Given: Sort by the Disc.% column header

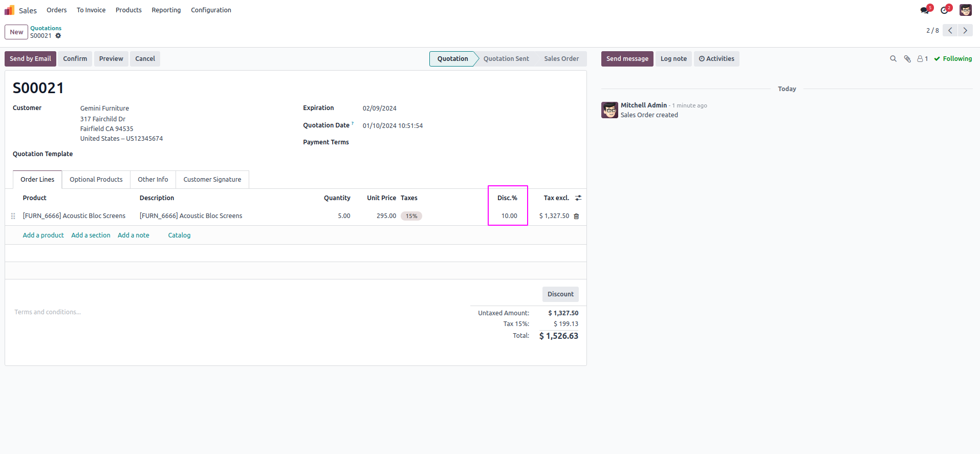Looking at the screenshot, I should click(x=507, y=198).
